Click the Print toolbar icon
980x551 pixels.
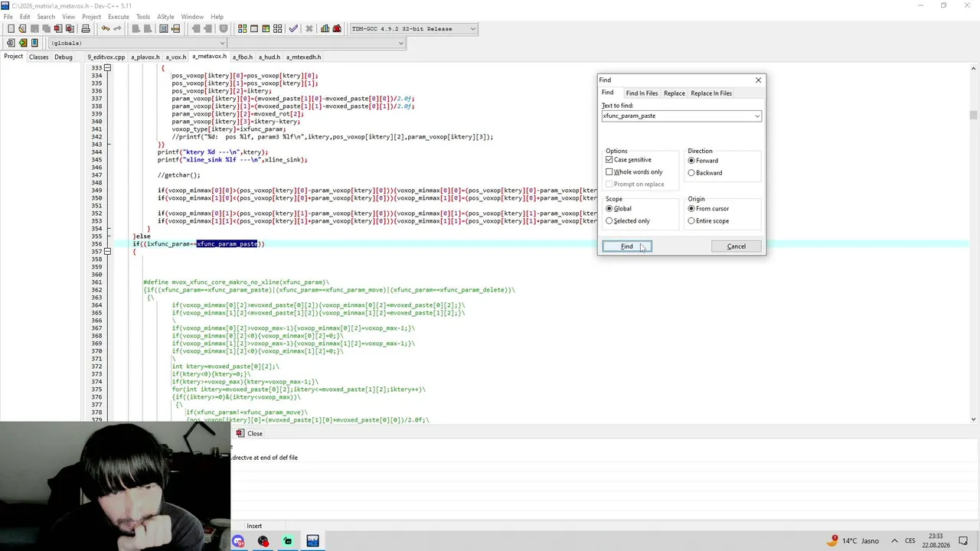click(x=86, y=28)
